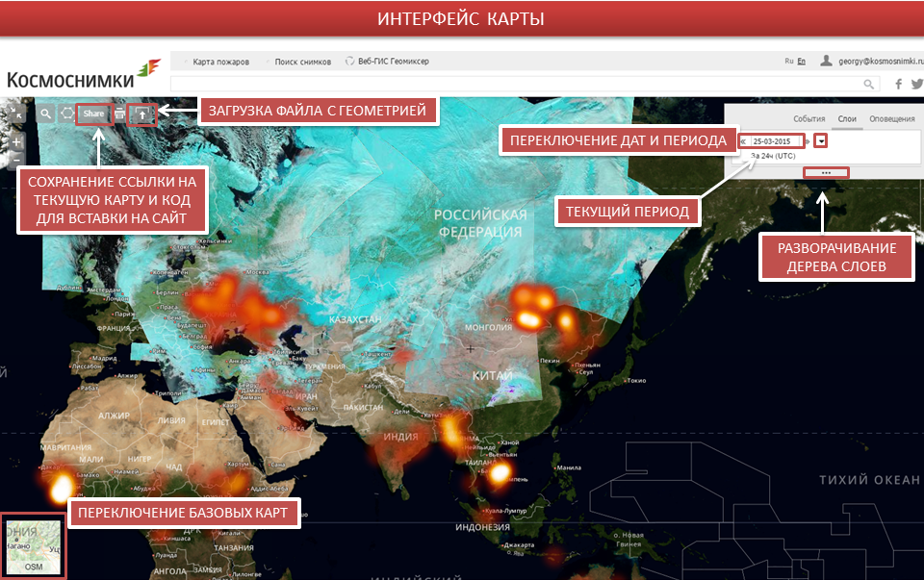924x580 pixels.
Task: Switch language to Ru
Action: coord(789,62)
